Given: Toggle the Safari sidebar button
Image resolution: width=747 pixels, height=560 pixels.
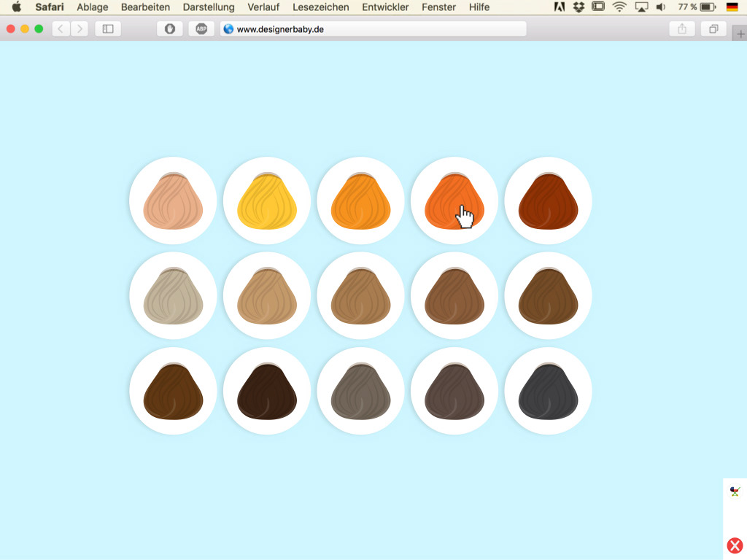Looking at the screenshot, I should (108, 29).
